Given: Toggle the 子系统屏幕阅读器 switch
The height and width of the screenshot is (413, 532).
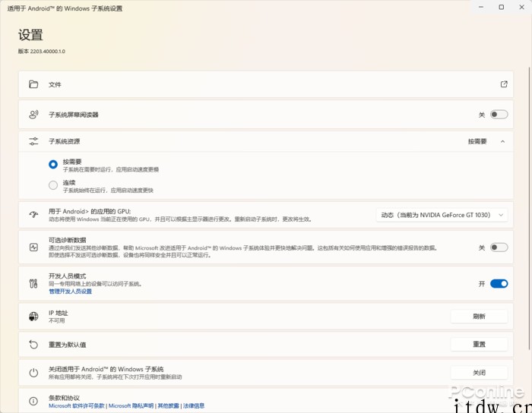Looking at the screenshot, I should click(x=499, y=115).
